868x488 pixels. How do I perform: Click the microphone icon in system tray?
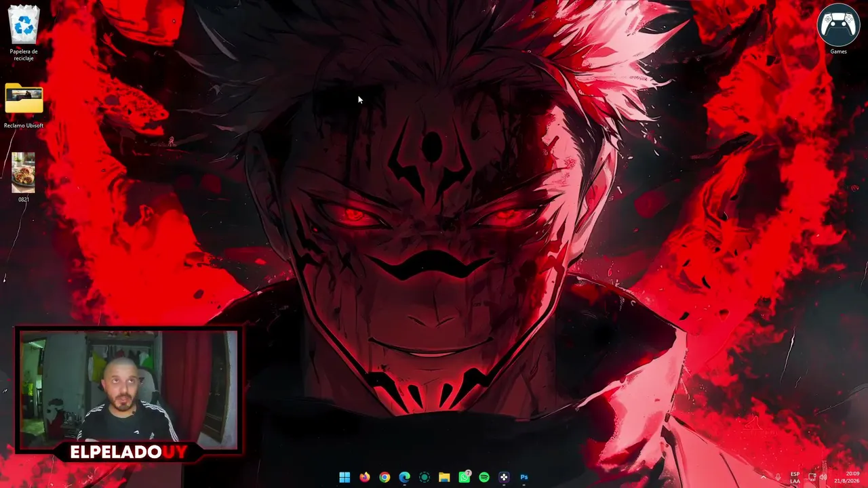[778, 477]
